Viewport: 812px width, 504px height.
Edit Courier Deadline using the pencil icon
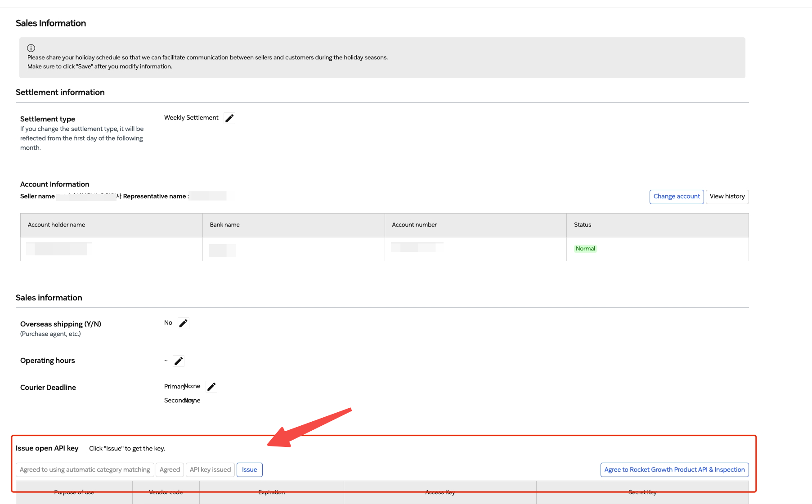click(x=211, y=387)
